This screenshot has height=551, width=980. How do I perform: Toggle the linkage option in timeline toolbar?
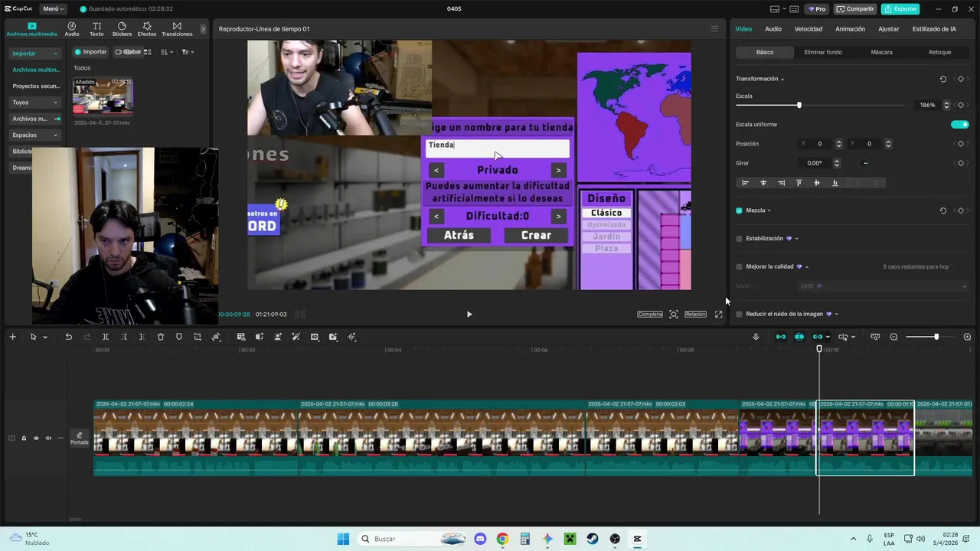click(x=818, y=337)
